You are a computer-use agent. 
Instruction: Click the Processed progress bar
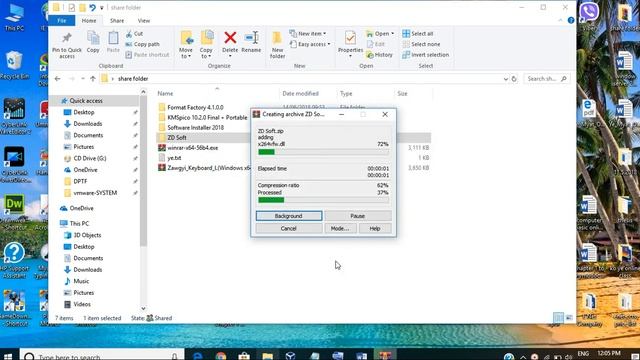(323, 200)
